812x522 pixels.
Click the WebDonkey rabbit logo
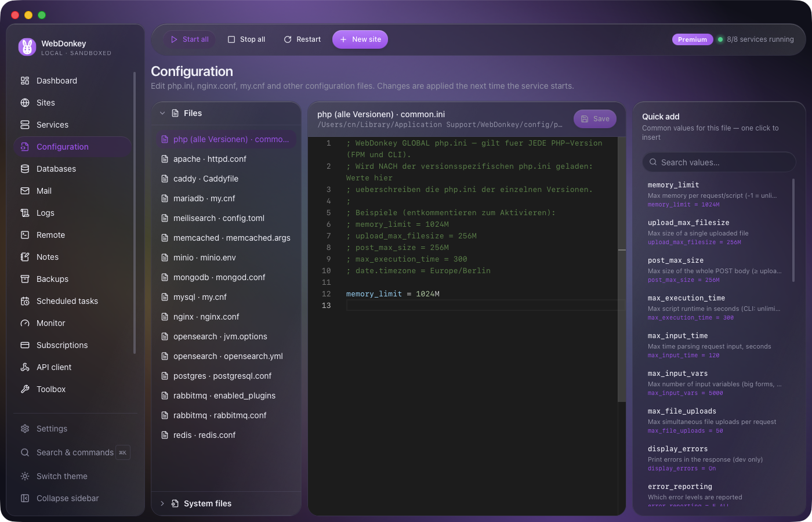click(27, 47)
